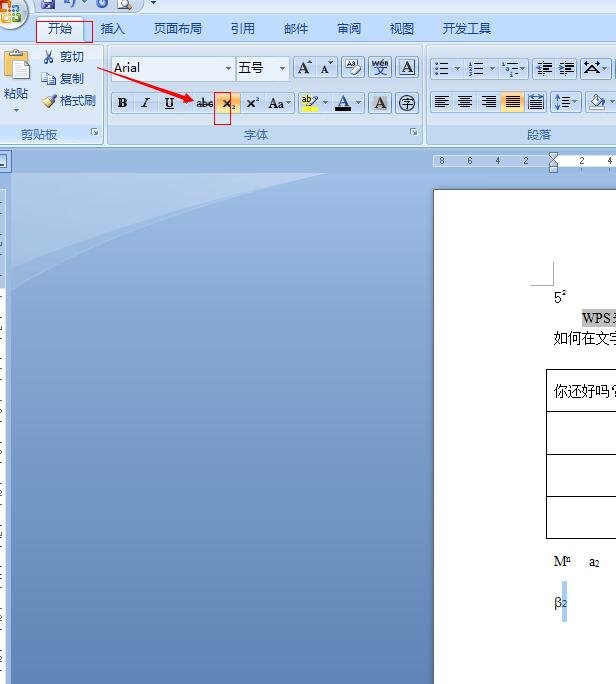Image resolution: width=616 pixels, height=684 pixels.
Task: Apply strikethrough to text
Action: [205, 103]
